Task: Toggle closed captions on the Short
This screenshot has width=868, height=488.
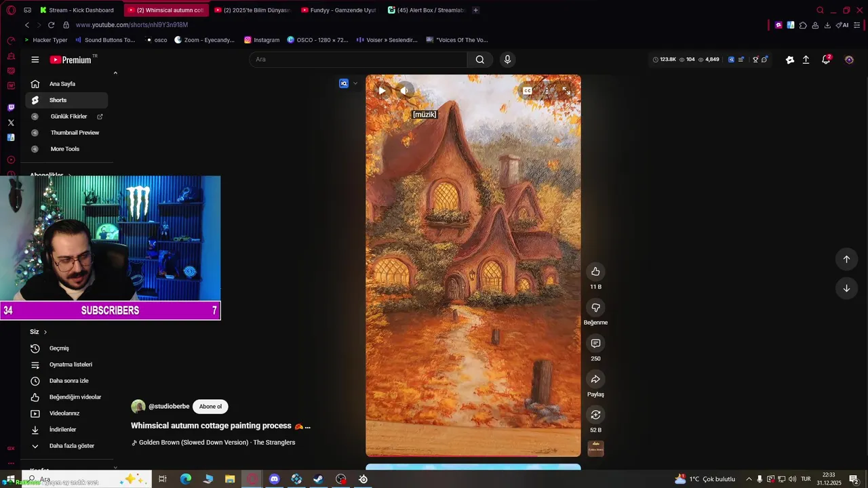Action: [528, 91]
